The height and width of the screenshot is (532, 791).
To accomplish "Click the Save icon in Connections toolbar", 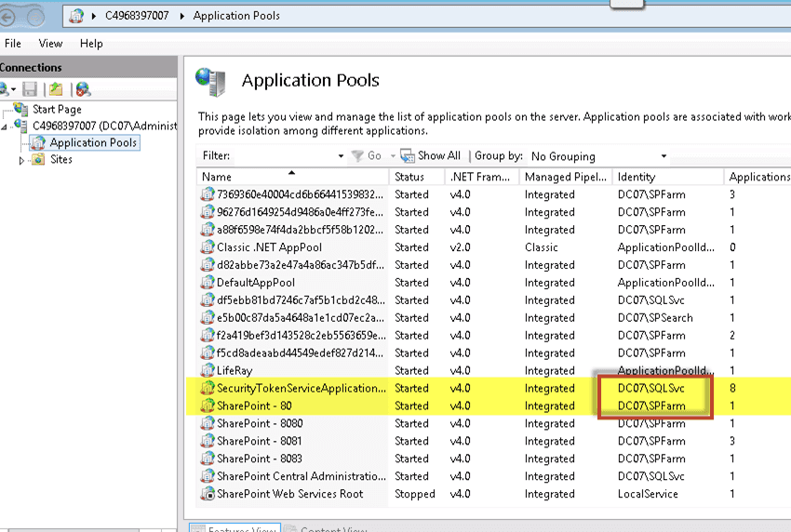I will (x=30, y=89).
